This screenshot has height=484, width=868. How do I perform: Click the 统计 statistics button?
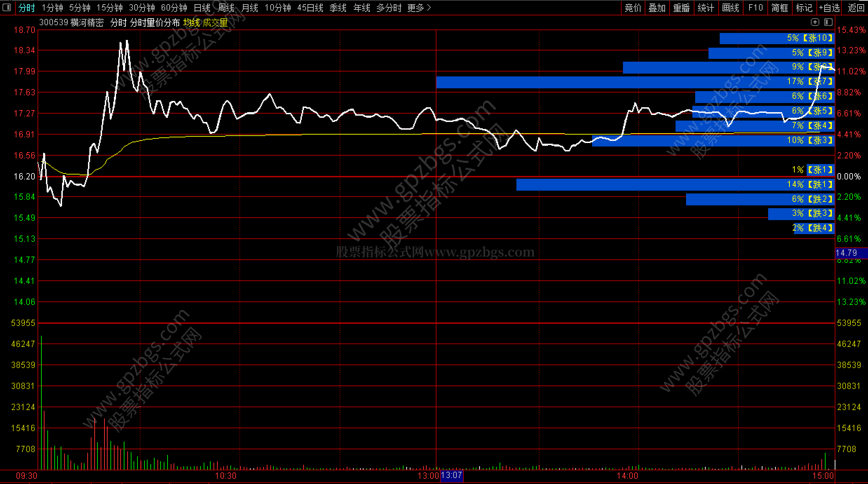[x=706, y=8]
